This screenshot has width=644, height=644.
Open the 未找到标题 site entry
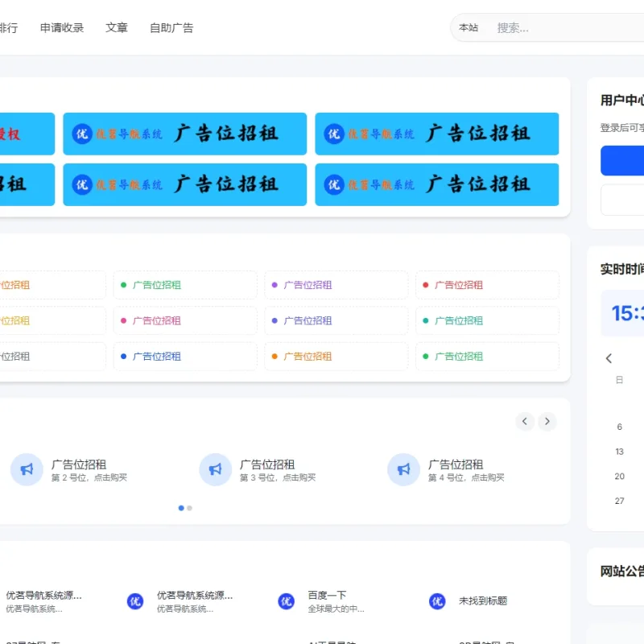tap(483, 601)
